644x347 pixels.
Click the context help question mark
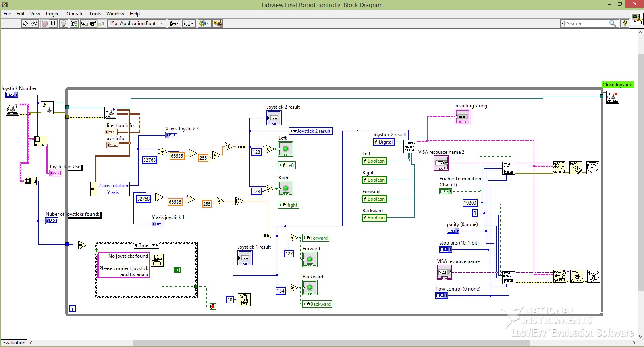625,23
